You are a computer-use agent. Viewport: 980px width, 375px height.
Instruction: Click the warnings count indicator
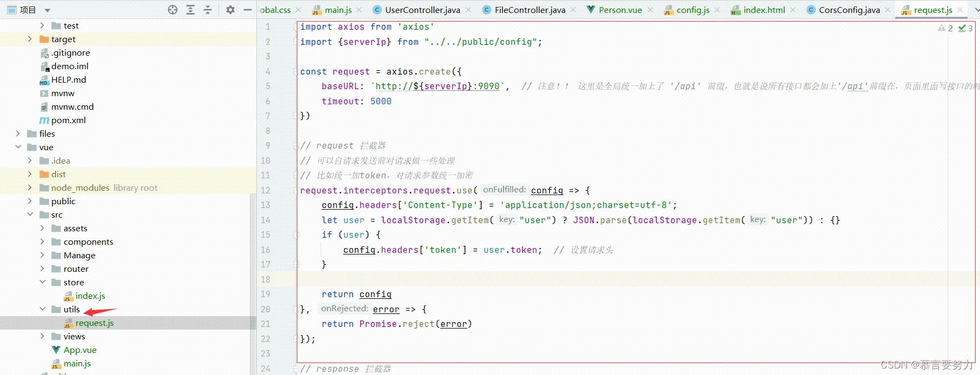945,28
